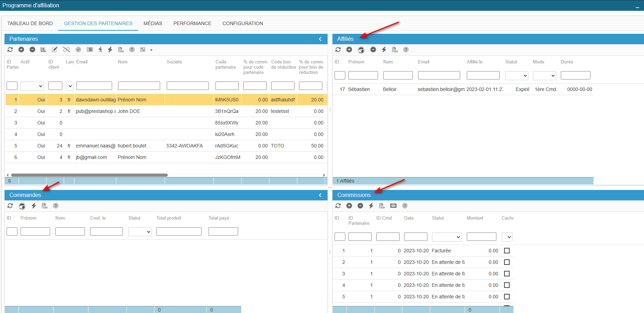The height and width of the screenshot is (313, 644).
Task: Switch to the Configuration tab
Action: tap(243, 23)
